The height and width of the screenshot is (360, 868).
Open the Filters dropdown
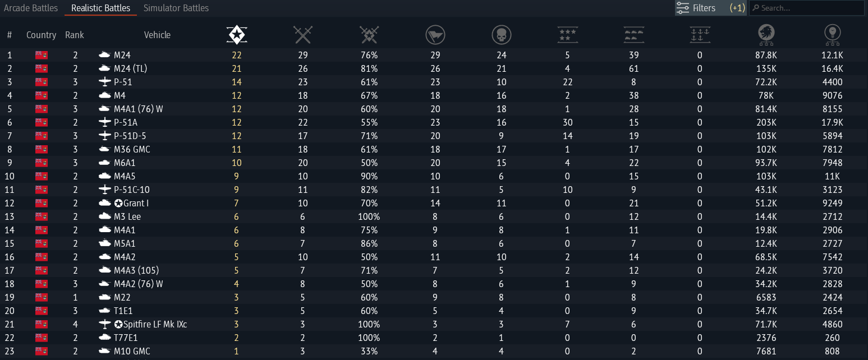(x=710, y=8)
